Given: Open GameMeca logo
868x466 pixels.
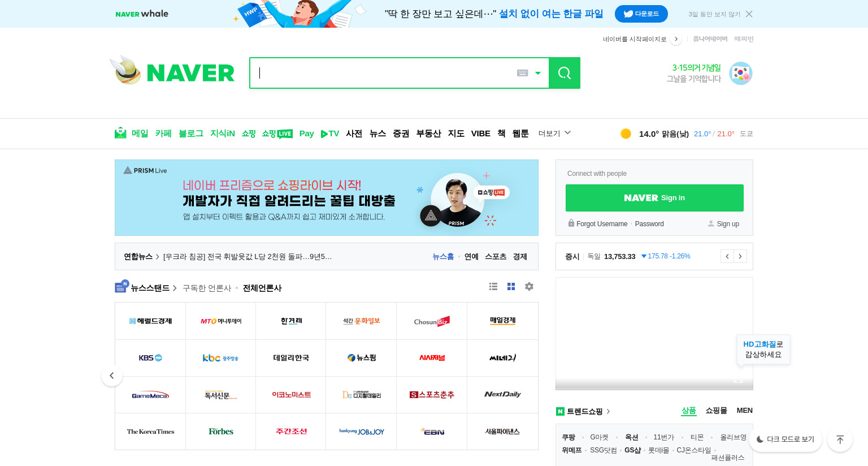Looking at the screenshot, I should pyautogui.click(x=150, y=395).
